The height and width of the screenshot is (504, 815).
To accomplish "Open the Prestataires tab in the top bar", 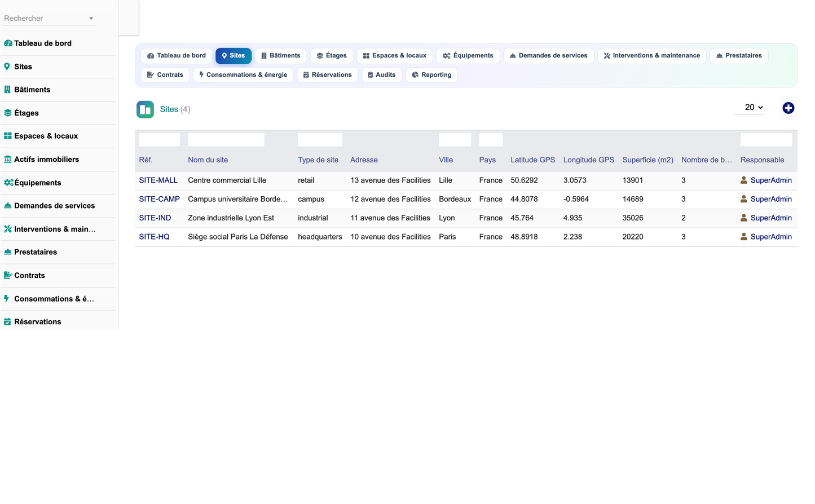I will (x=739, y=56).
